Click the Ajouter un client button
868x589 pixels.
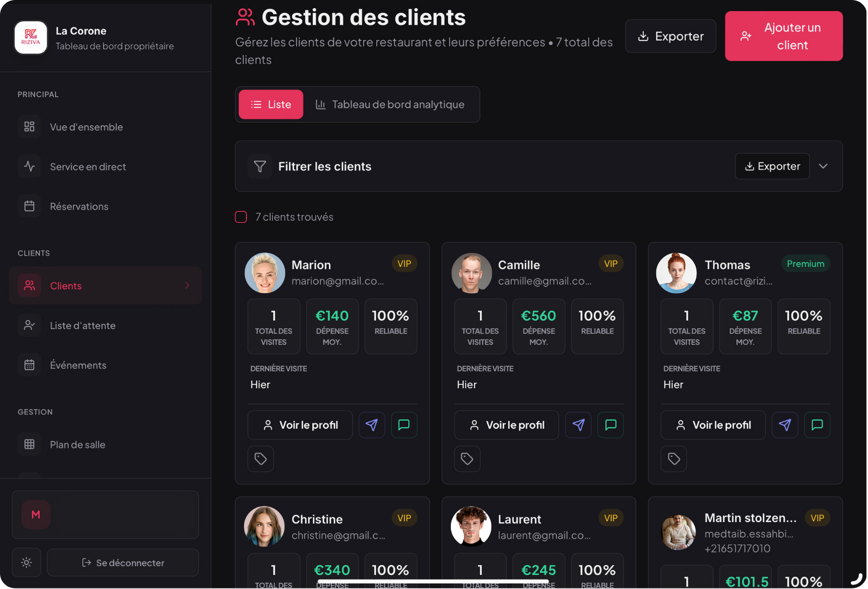point(783,36)
